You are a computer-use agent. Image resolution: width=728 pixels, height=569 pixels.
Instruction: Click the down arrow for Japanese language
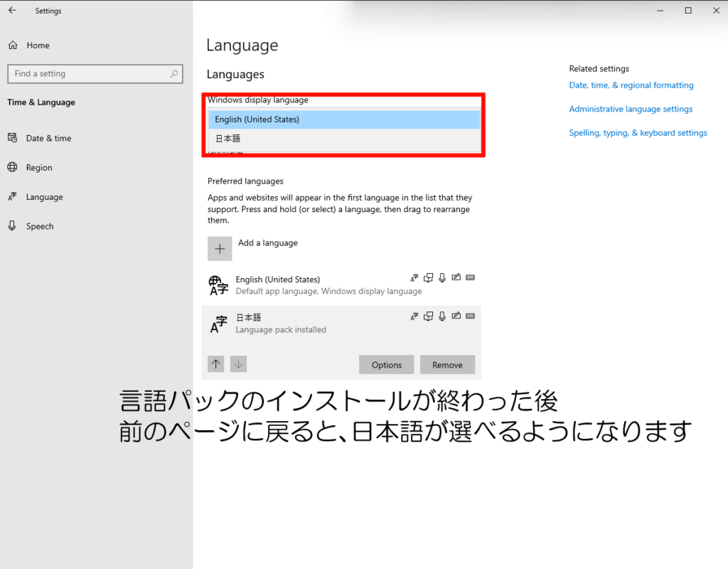tap(239, 364)
